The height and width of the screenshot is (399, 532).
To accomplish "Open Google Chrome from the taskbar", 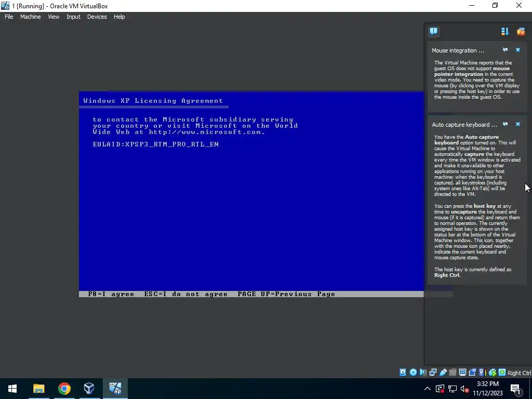I will point(64,389).
